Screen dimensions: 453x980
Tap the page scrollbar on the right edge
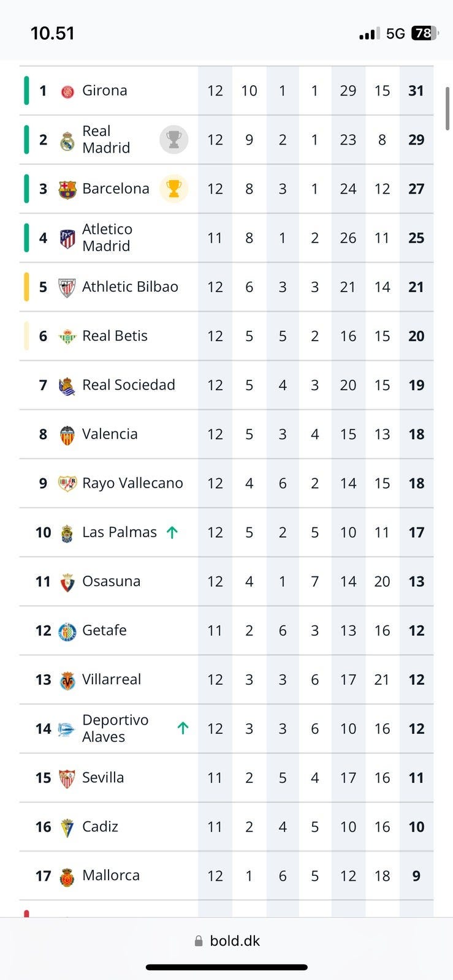[447, 108]
